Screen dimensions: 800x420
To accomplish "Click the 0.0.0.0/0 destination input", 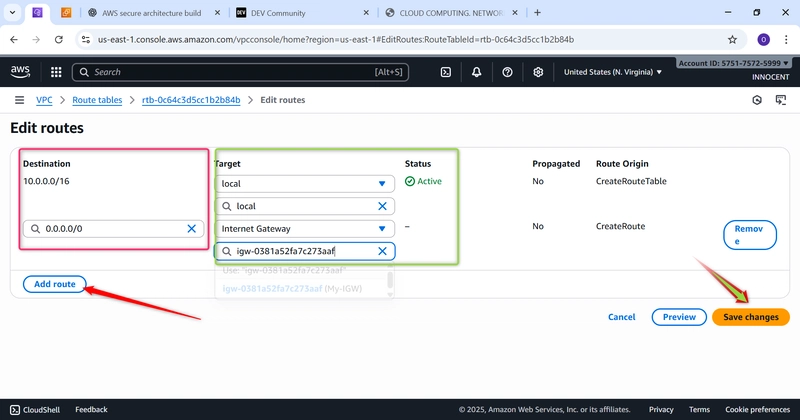I will (x=113, y=229).
